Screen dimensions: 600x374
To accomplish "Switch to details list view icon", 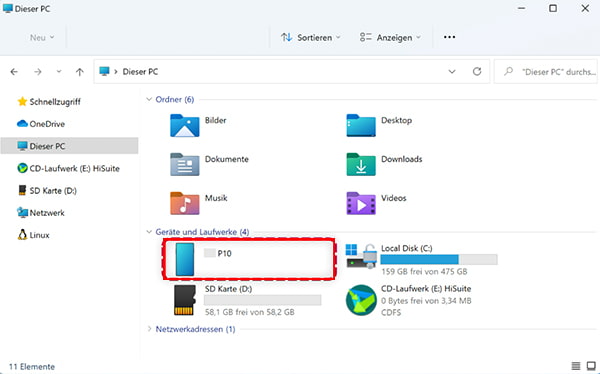I will coord(576,366).
